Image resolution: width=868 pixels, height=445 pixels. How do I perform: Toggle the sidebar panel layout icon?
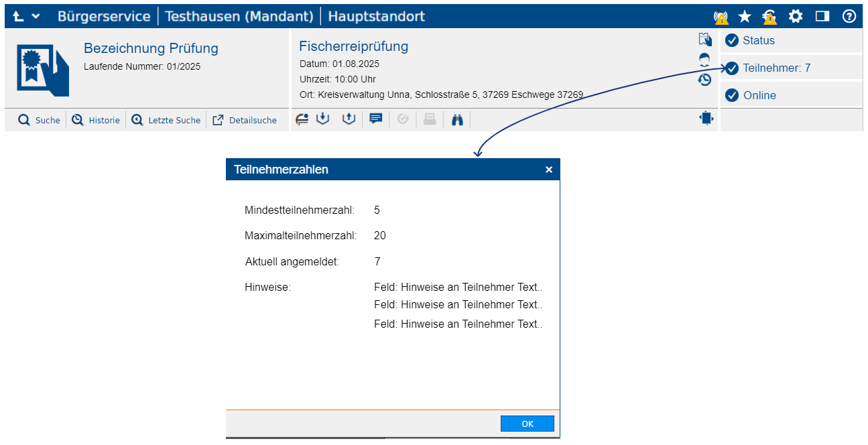822,17
